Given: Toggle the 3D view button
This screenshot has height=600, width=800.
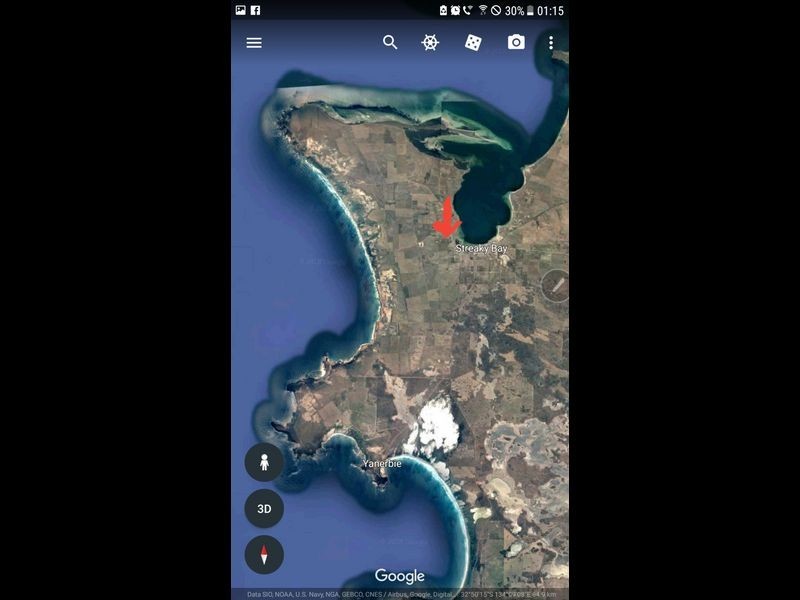Looking at the screenshot, I should pos(264,509).
